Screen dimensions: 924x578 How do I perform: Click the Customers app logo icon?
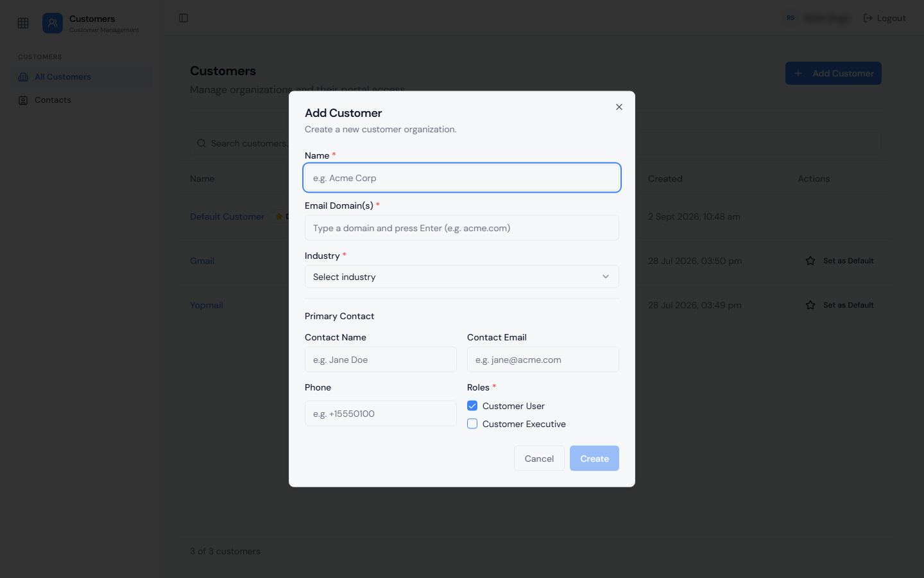[53, 23]
